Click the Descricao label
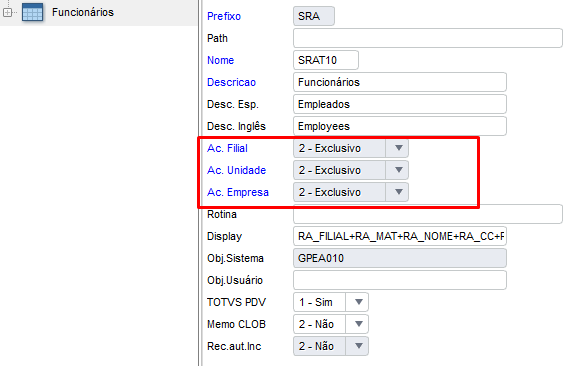Viewport: 571px width, 366px height. click(x=231, y=82)
